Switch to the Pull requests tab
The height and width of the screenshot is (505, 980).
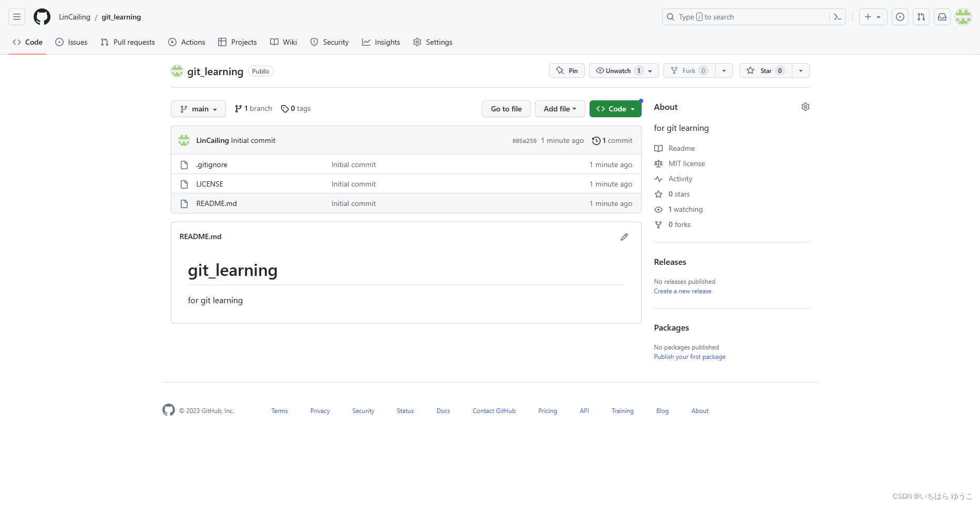tap(128, 42)
